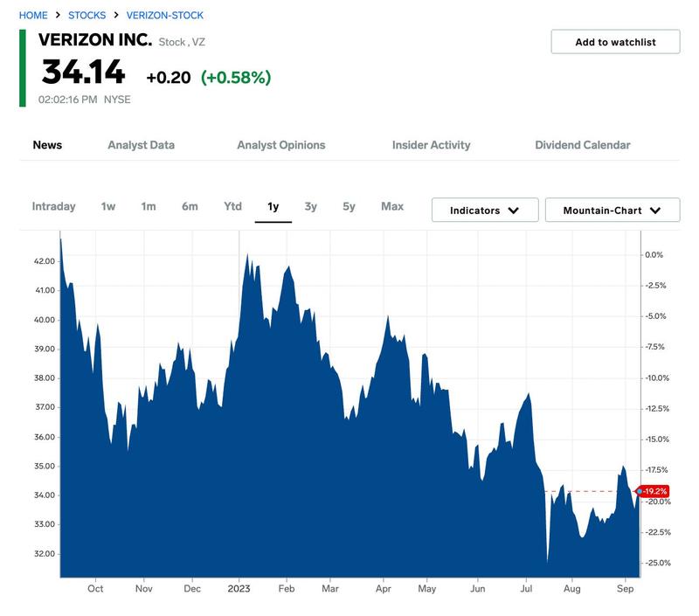Go to the HOME breadcrumb link
Viewport: 699px width, 616px height.
coord(33,15)
